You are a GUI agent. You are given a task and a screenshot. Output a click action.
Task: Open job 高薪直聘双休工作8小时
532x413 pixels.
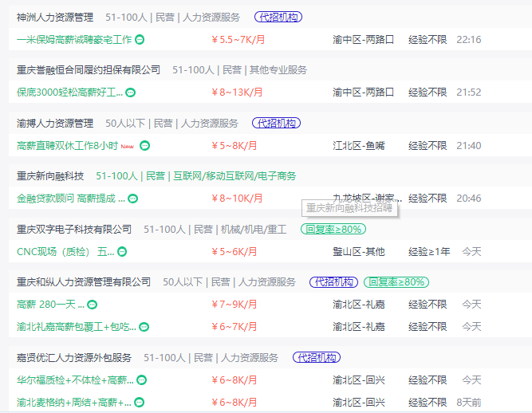tap(67, 146)
